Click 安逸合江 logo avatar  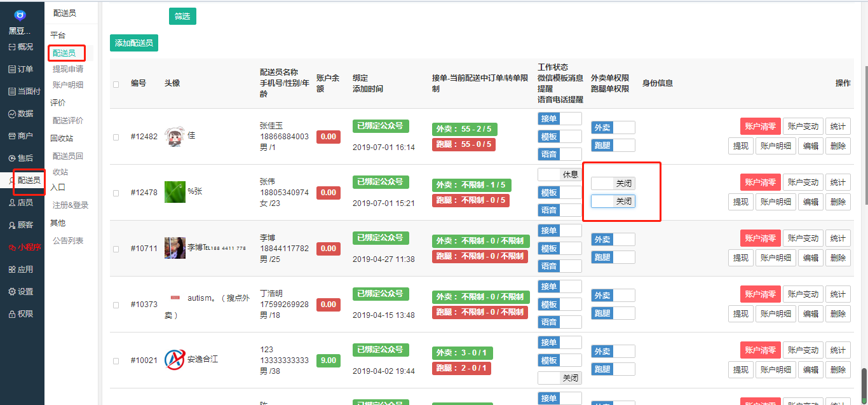175,360
